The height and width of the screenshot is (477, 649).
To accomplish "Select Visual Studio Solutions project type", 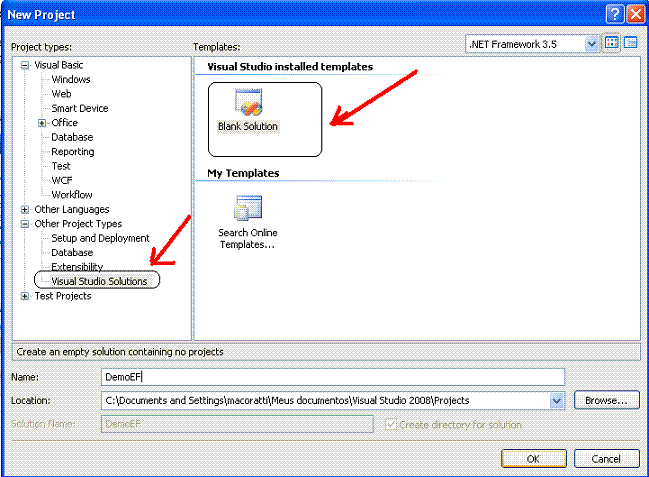I will point(99,281).
